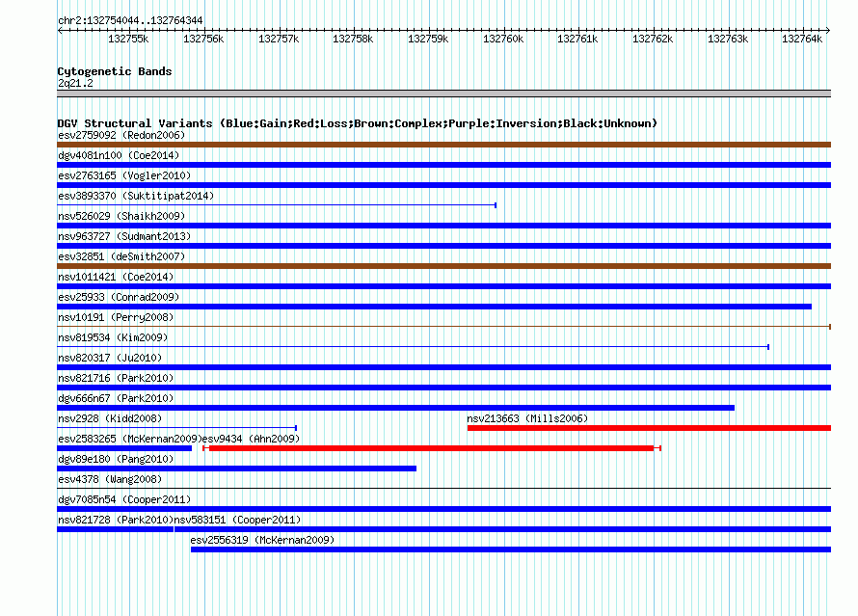This screenshot has width=858, height=616.
Task: Click the dgv7085n54 (Cooper2011) label
Action: (x=124, y=499)
